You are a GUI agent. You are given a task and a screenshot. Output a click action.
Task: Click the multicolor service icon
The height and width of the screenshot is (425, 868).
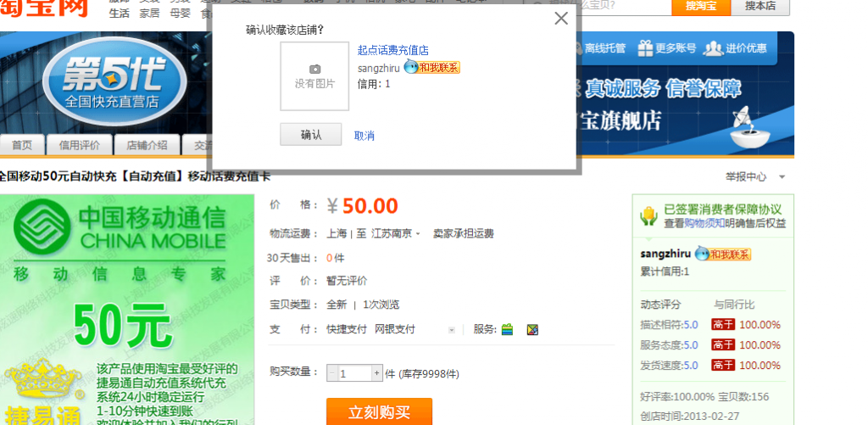pyautogui.click(x=532, y=330)
